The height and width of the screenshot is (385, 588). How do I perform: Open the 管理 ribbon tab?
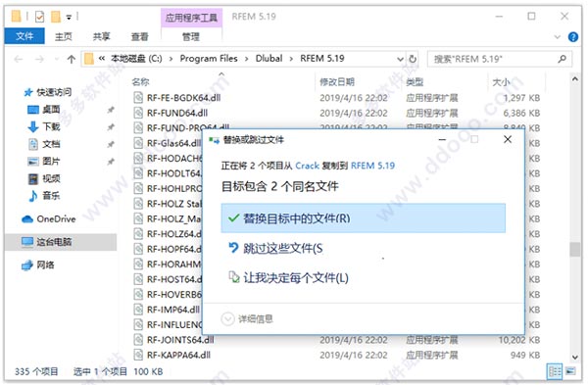click(191, 36)
